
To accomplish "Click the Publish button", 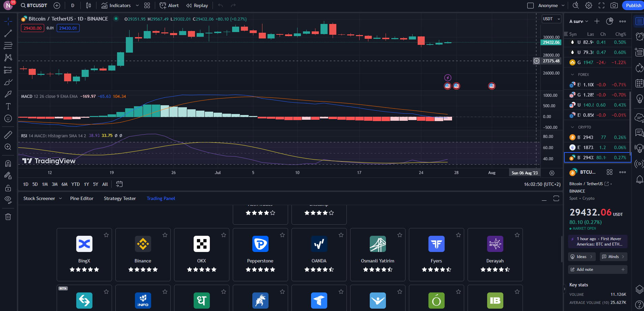I will point(633,5).
